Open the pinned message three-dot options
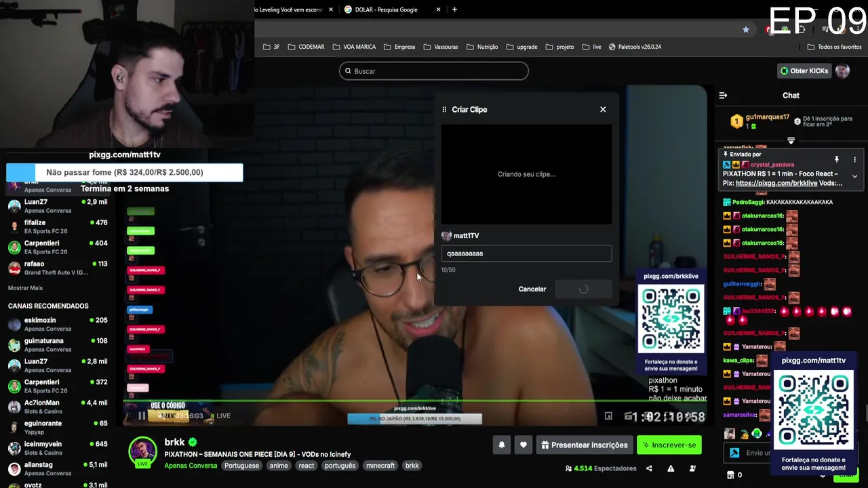Image resolution: width=868 pixels, height=488 pixels. tap(854, 159)
